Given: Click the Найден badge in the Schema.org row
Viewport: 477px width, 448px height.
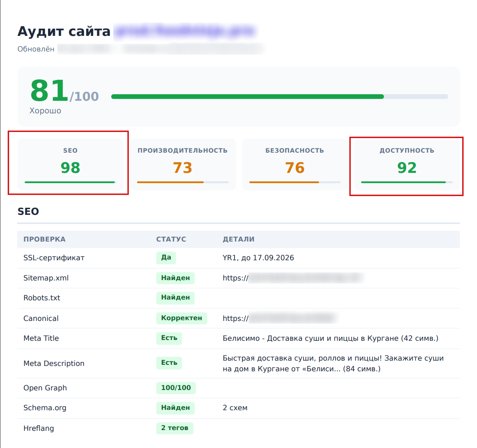Looking at the screenshot, I should click(x=175, y=408).
